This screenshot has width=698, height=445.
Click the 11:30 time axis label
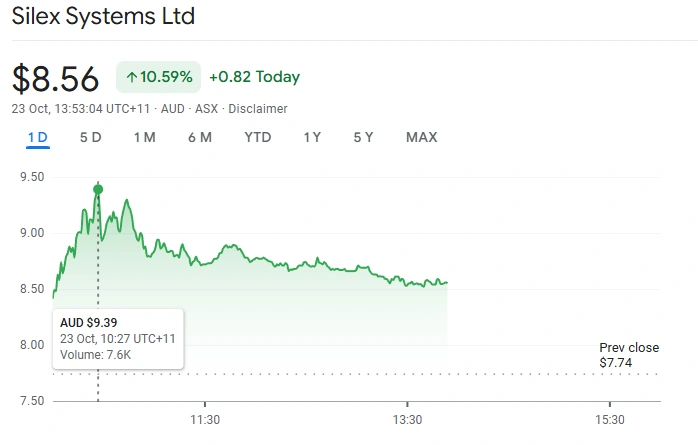[205, 420]
